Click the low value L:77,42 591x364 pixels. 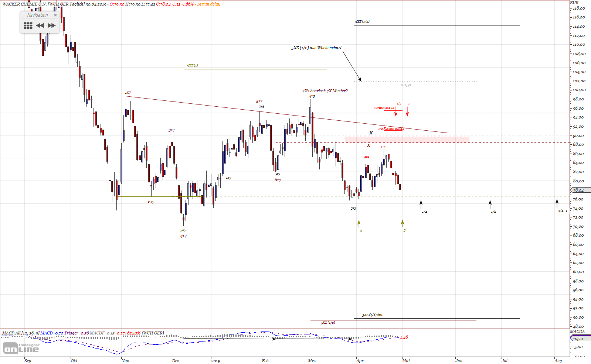click(x=148, y=4)
